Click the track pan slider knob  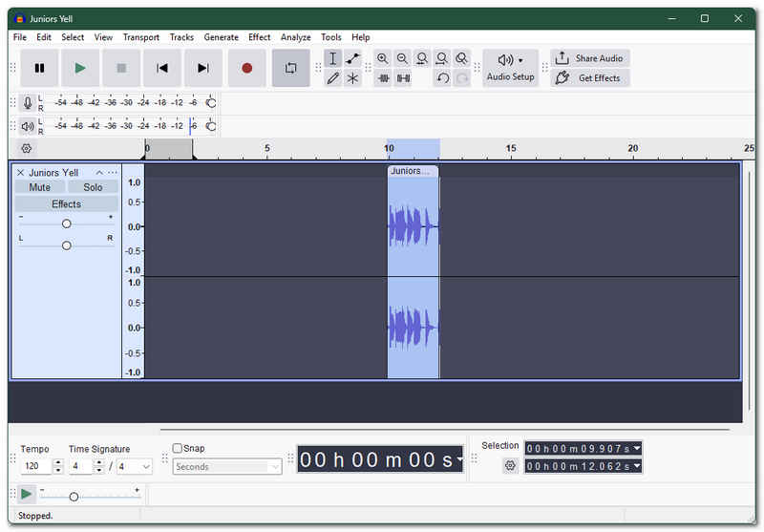(66, 245)
